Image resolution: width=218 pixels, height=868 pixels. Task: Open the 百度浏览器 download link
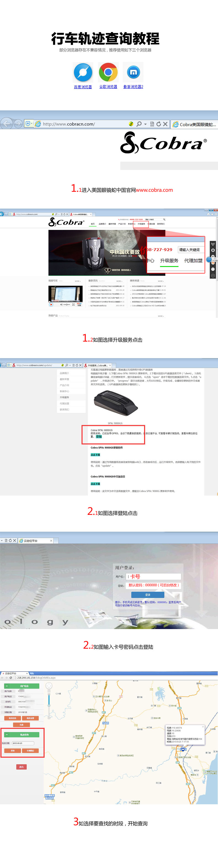[x=83, y=87]
